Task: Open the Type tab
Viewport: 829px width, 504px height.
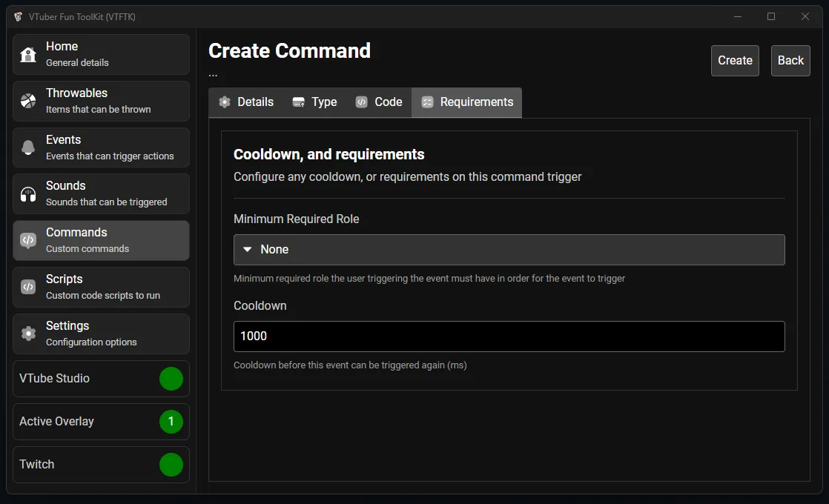Action: tap(314, 102)
